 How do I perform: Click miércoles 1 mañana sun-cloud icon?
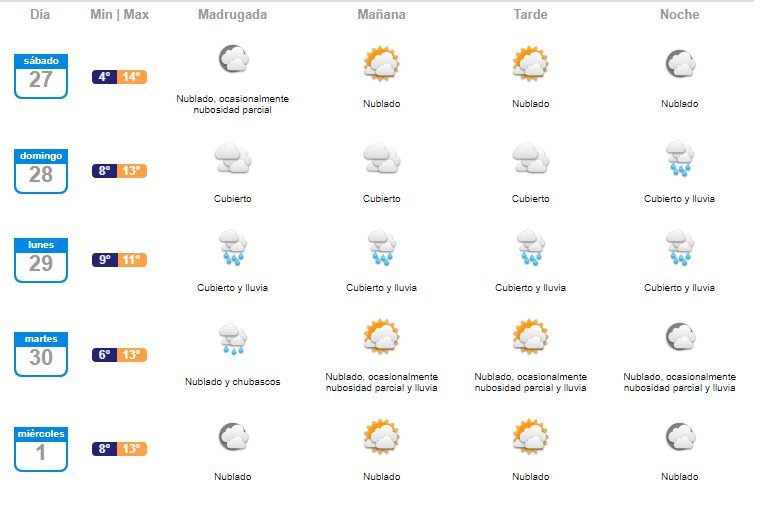pyautogui.click(x=382, y=436)
